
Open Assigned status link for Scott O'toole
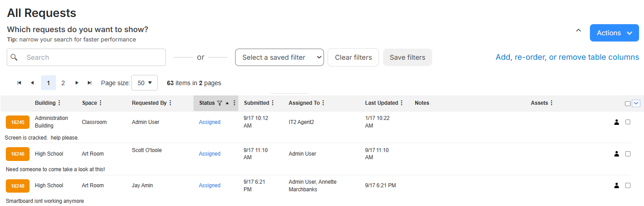pyautogui.click(x=210, y=154)
